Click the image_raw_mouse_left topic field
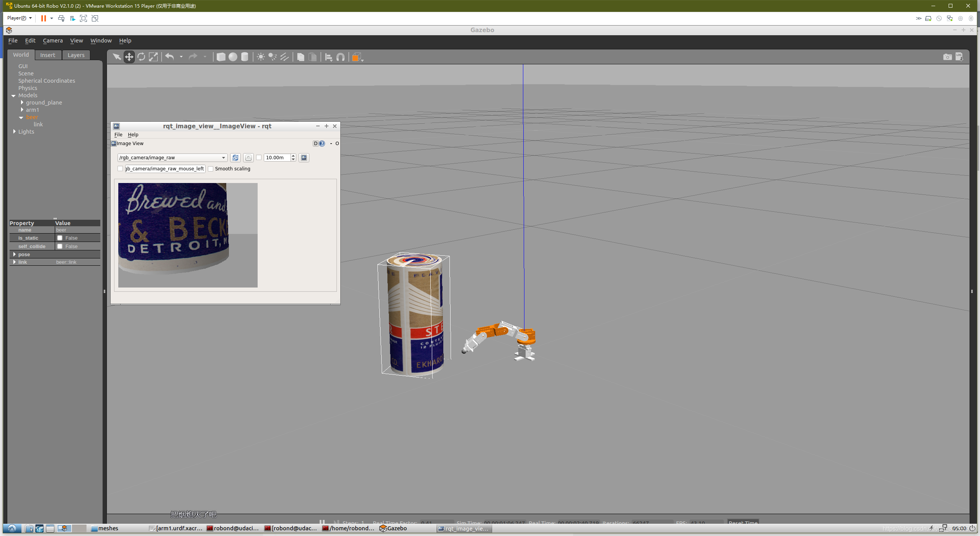 point(165,169)
